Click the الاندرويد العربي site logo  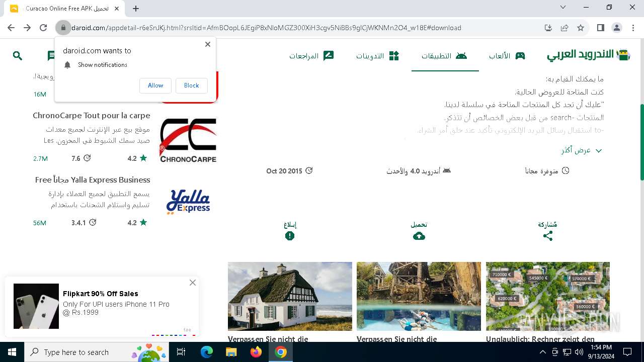point(589,55)
